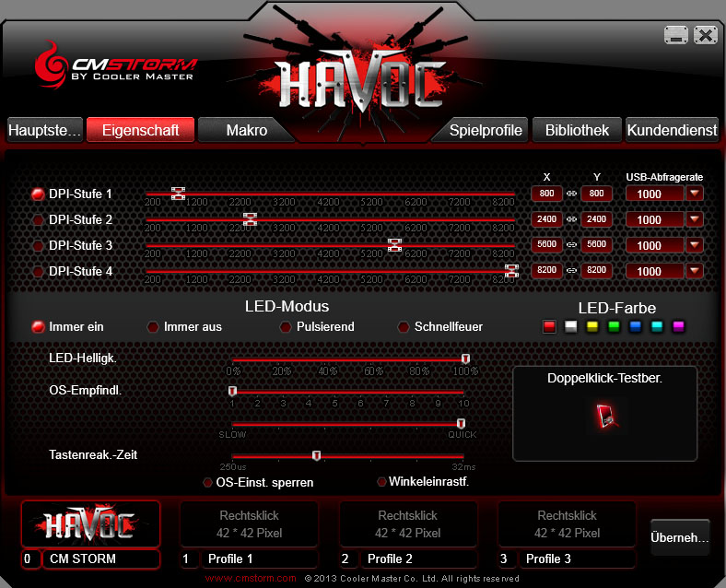Select Profile 1 label
The image size is (726, 588).
point(259,559)
